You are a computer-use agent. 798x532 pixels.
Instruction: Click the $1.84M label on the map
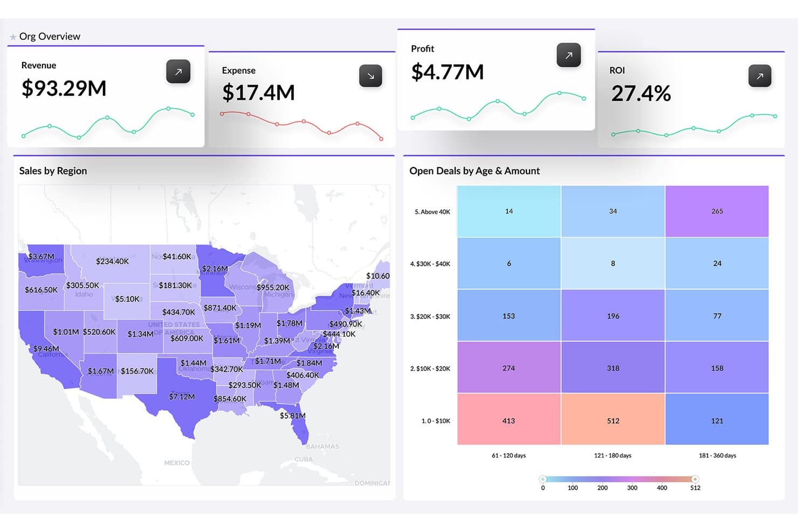(309, 363)
